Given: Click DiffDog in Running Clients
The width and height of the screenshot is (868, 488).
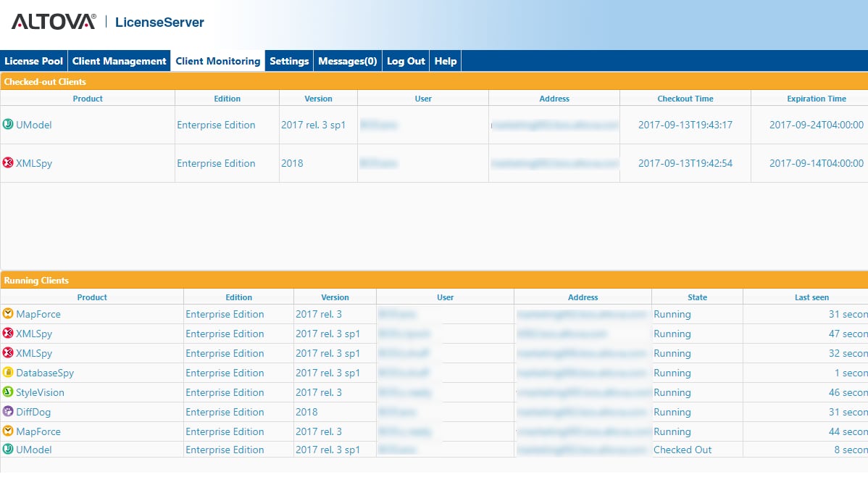Looking at the screenshot, I should (x=33, y=412).
